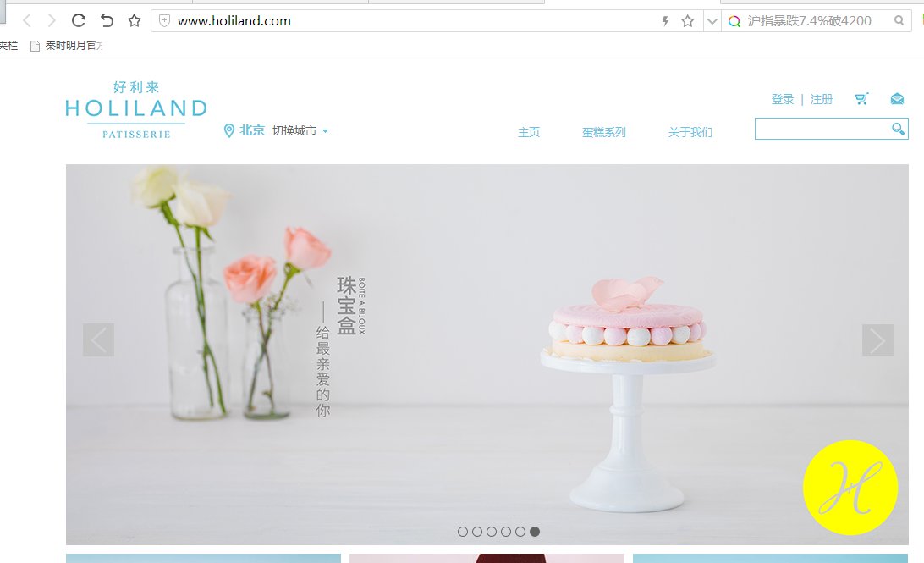
Task: Click into the site search input field
Action: tap(822, 129)
